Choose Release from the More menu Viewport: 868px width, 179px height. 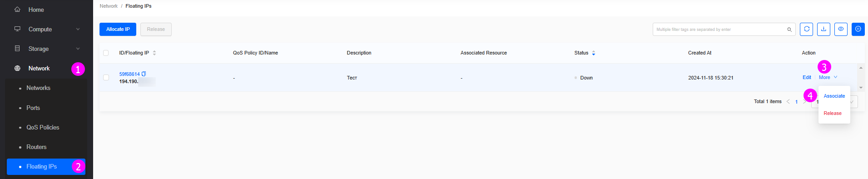coord(833,113)
